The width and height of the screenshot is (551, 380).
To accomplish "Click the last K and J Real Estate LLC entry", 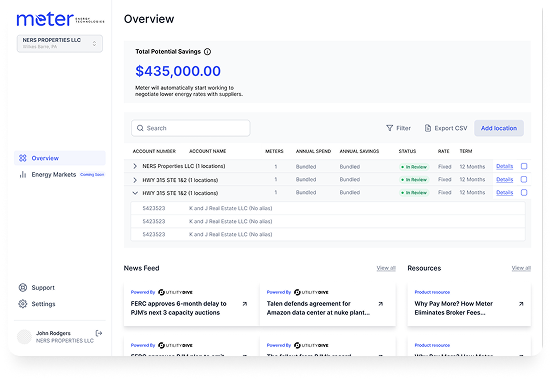I will [231, 234].
